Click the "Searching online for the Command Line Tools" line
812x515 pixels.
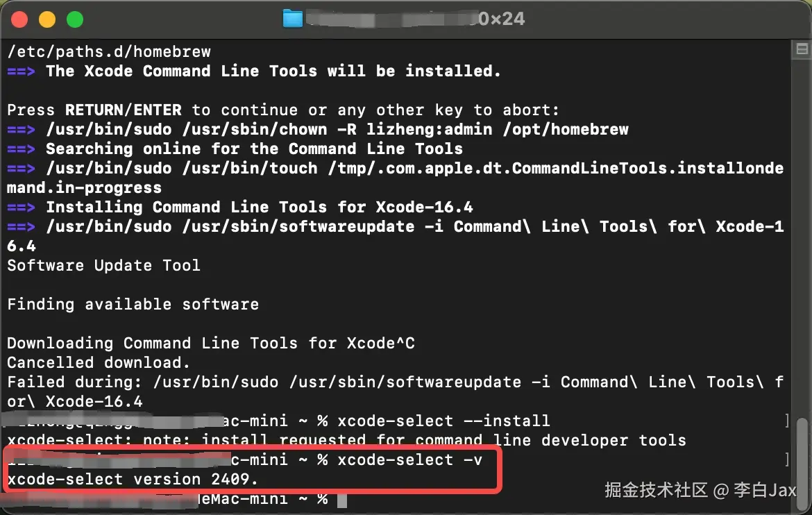254,149
